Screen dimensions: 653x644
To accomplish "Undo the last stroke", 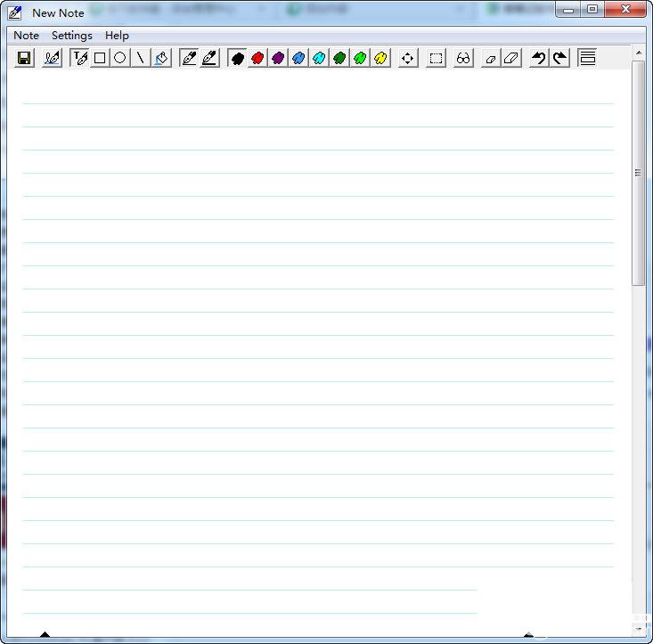I will point(539,58).
